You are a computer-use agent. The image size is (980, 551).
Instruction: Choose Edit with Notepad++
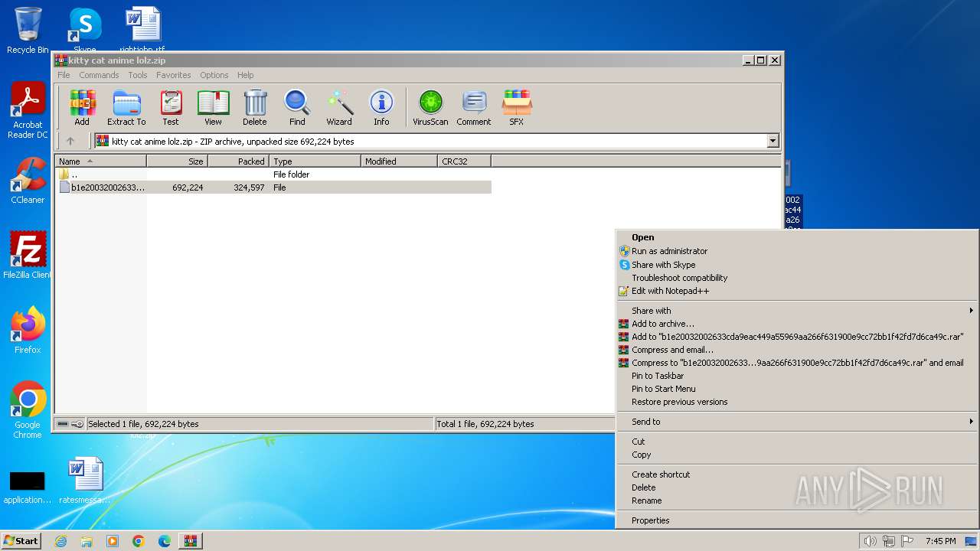point(796,291)
